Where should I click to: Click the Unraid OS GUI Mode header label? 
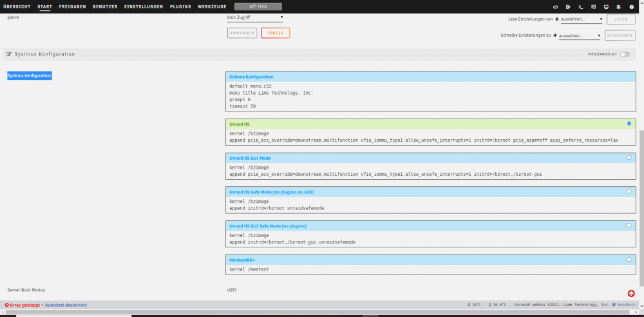tap(250, 158)
